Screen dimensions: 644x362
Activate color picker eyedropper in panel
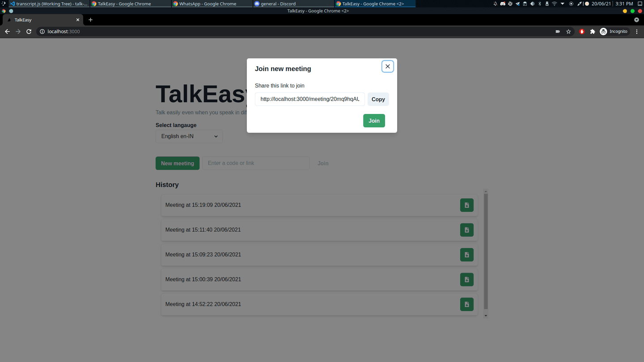point(580,4)
